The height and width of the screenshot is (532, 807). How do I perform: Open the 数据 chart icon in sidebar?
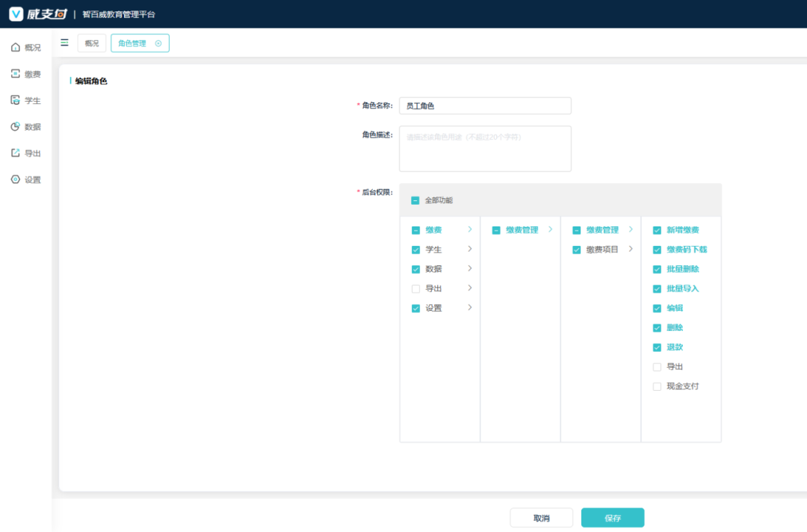tap(15, 127)
